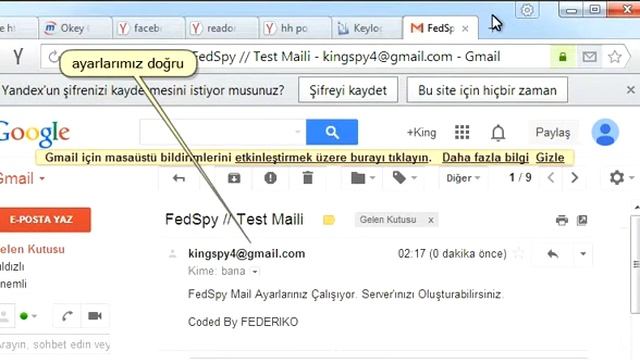Go to the newer message arrow

(x=551, y=178)
